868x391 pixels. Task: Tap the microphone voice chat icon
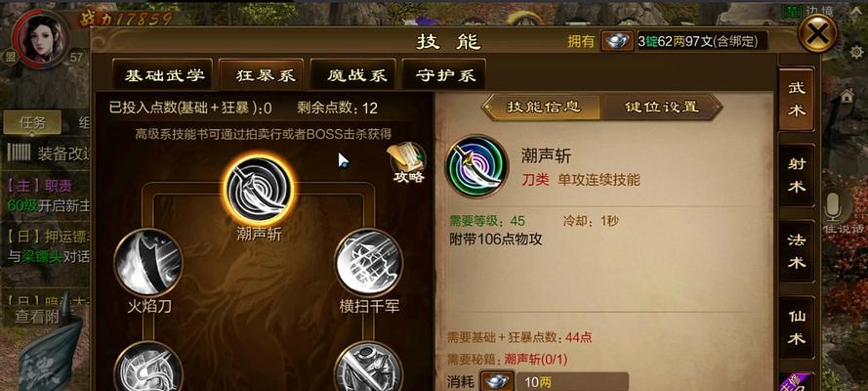(x=832, y=208)
